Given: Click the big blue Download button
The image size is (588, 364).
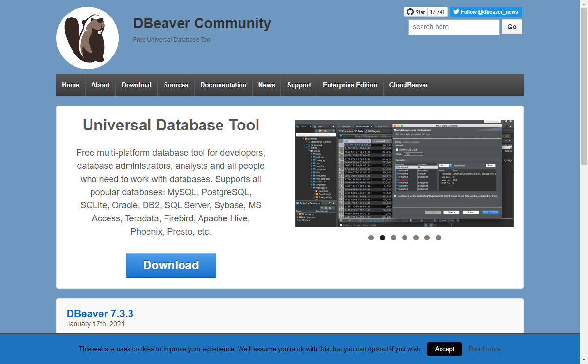Looking at the screenshot, I should tap(171, 265).
